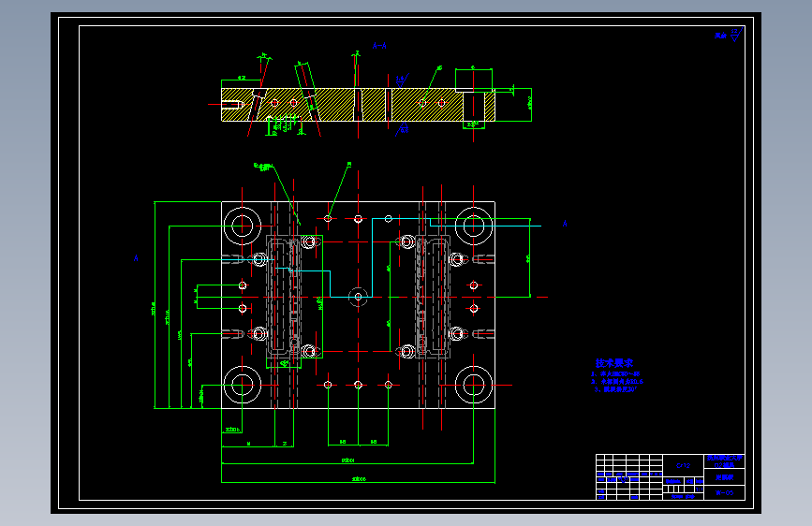This screenshot has width=812, height=526.
Task: Click the blue A cutting-plane label at right
Action: click(x=565, y=224)
